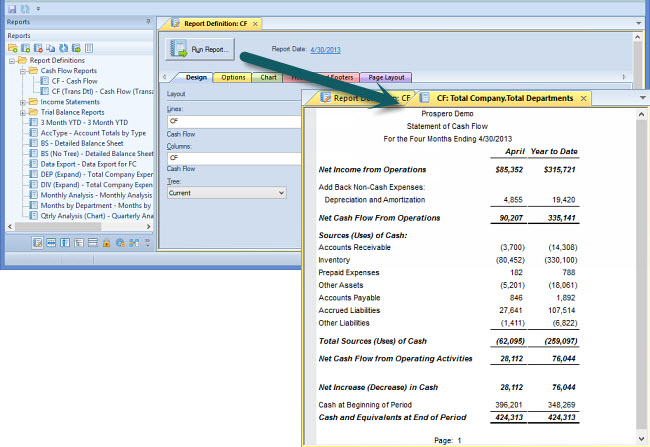Expand the Income Statements folder

(23, 101)
